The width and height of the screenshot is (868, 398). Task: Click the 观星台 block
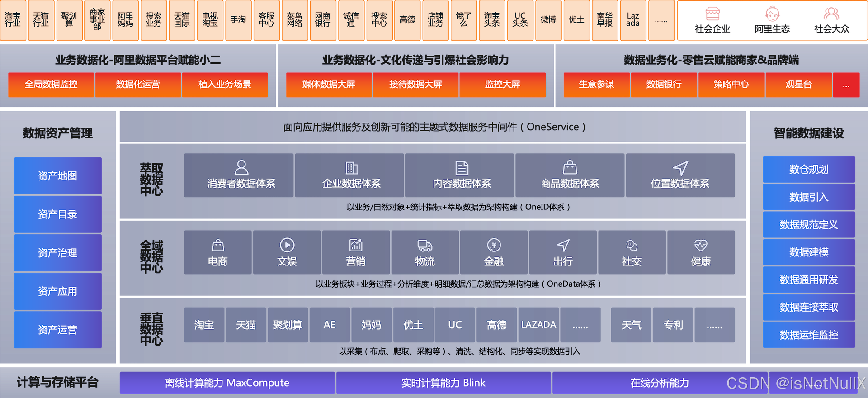798,85
